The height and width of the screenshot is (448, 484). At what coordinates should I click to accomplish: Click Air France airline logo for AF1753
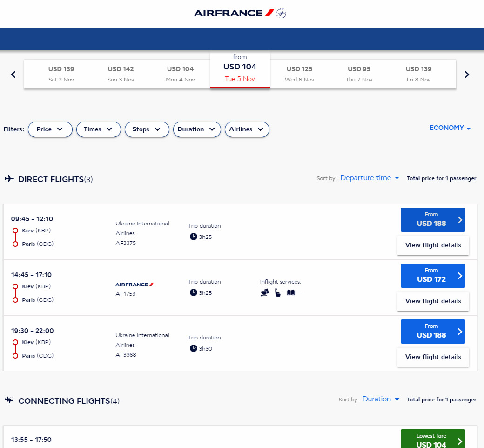click(x=134, y=285)
